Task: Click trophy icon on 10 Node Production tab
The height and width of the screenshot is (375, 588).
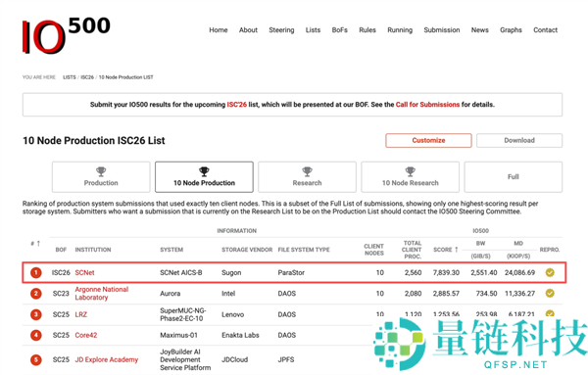Action: point(204,171)
